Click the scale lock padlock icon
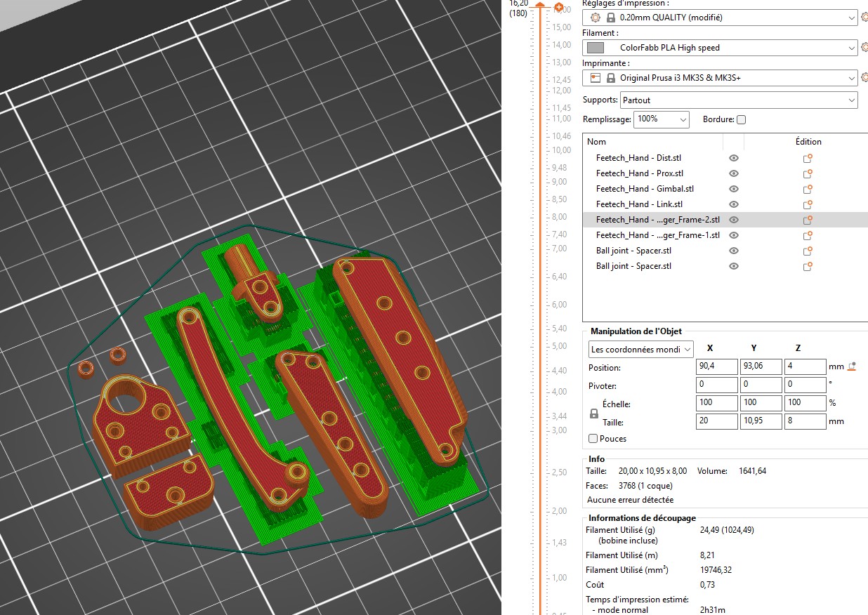The width and height of the screenshot is (868, 615). [594, 414]
